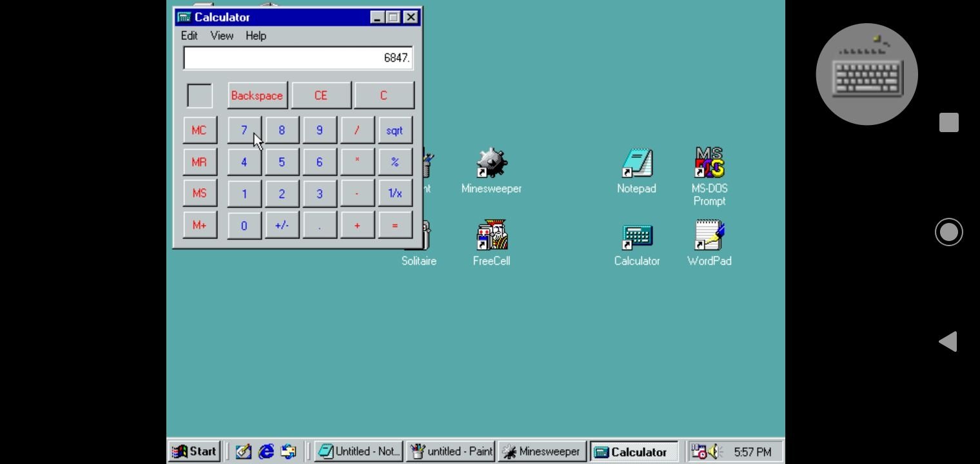This screenshot has height=464, width=980.
Task: Click the CE clear entry button
Action: click(x=321, y=95)
